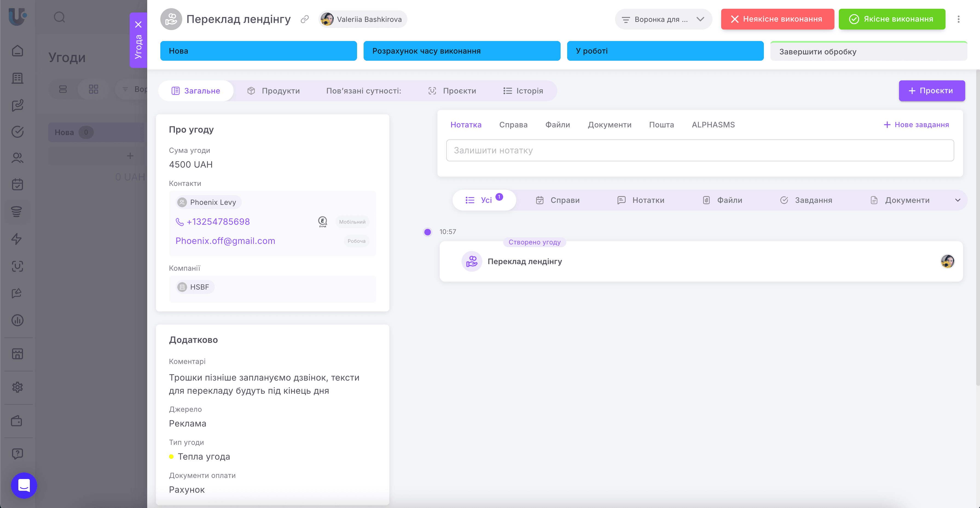This screenshot has height=508, width=980.
Task: Open settings gear in sidebar
Action: (18, 387)
